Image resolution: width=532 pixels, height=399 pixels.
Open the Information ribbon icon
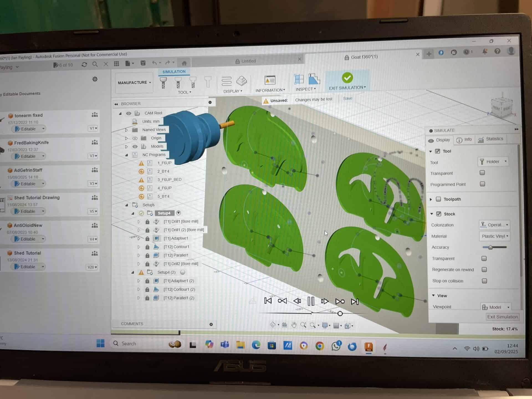pyautogui.click(x=270, y=80)
